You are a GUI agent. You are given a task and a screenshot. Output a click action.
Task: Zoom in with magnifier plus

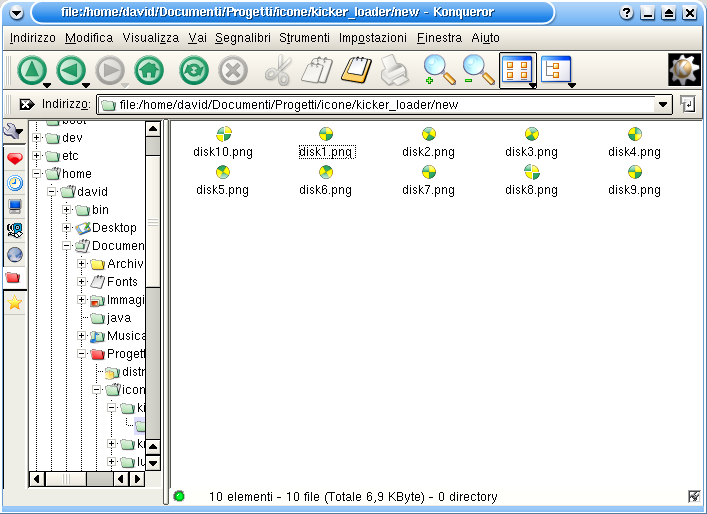tap(439, 70)
